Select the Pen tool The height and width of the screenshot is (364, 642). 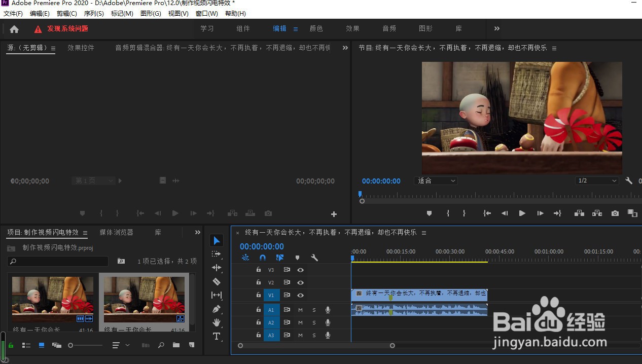(x=217, y=309)
